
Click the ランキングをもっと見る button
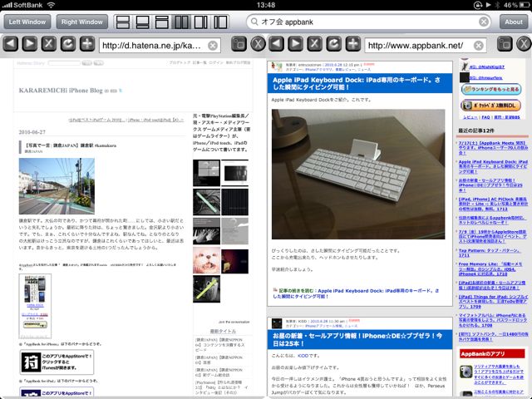(491, 89)
